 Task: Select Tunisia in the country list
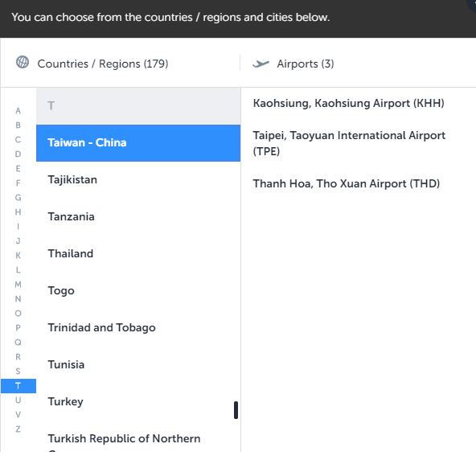coord(138,364)
